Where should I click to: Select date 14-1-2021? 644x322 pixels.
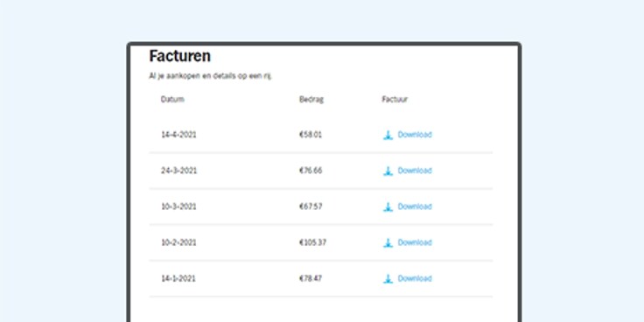(x=178, y=278)
